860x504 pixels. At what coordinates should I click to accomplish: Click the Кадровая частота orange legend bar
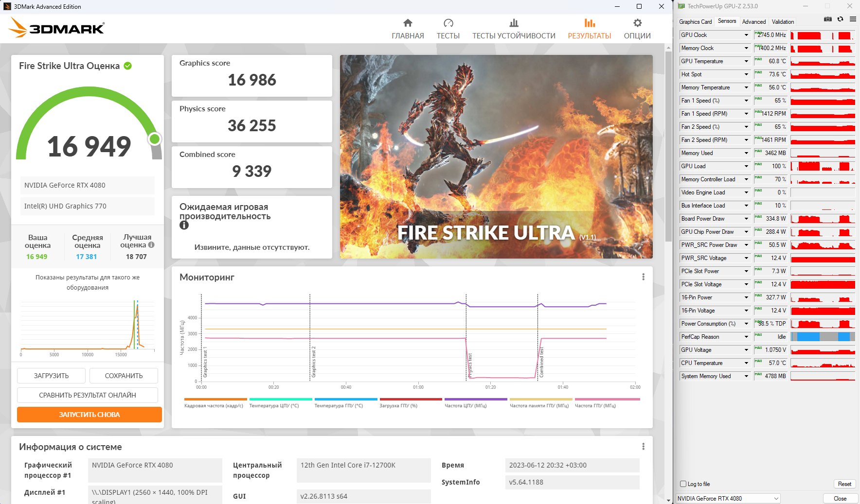(215, 400)
